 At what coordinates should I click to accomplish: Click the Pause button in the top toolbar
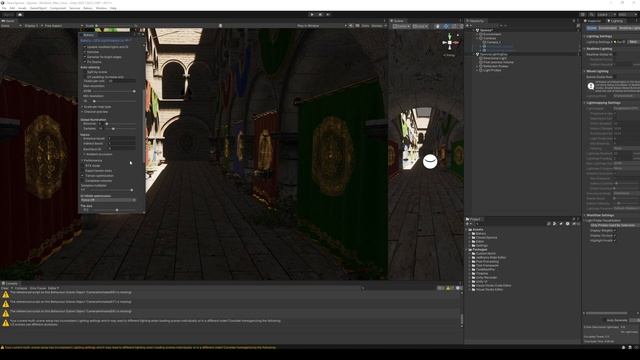pos(320,14)
